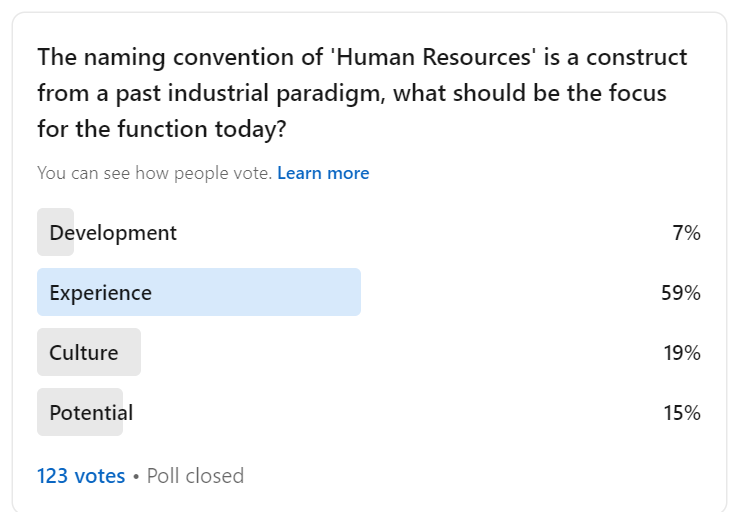Image resolution: width=734 pixels, height=512 pixels.
Task: Click the gray Potential result bar
Action: pos(80,412)
